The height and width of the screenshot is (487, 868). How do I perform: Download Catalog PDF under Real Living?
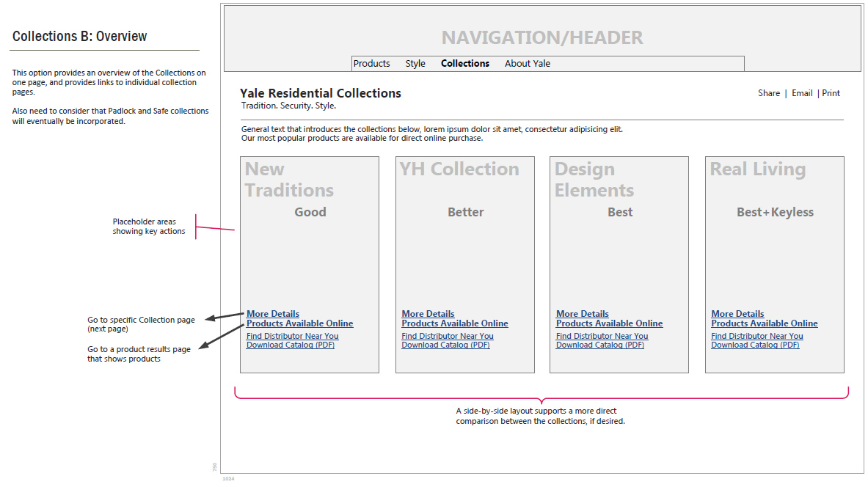tap(755, 345)
